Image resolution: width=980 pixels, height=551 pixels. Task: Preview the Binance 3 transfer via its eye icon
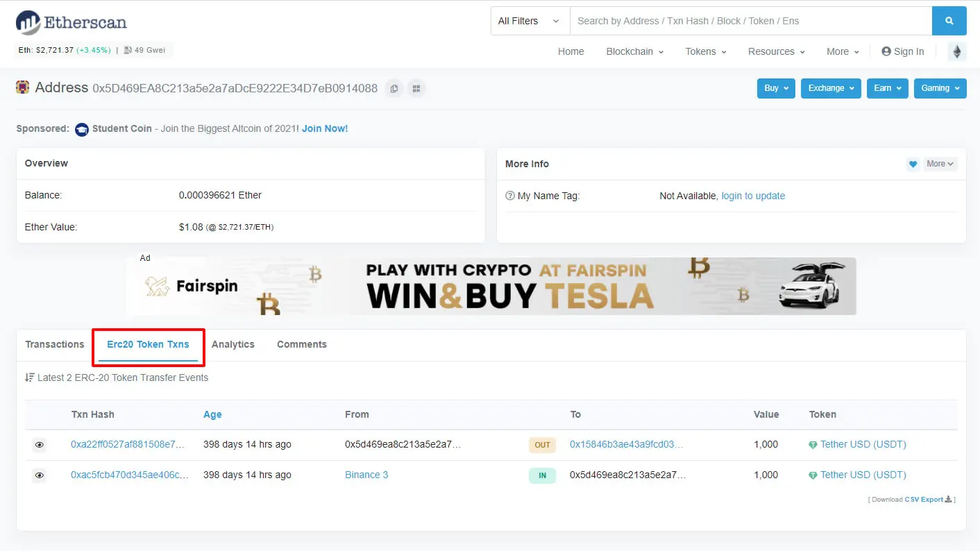pyautogui.click(x=40, y=475)
